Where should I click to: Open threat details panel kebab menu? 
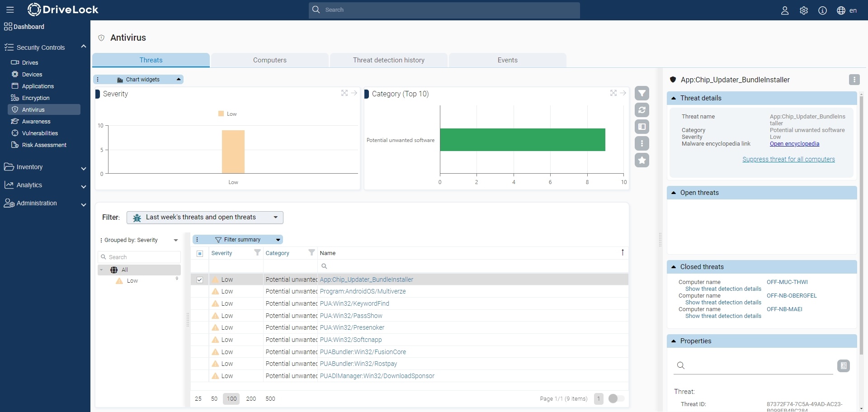click(x=854, y=80)
